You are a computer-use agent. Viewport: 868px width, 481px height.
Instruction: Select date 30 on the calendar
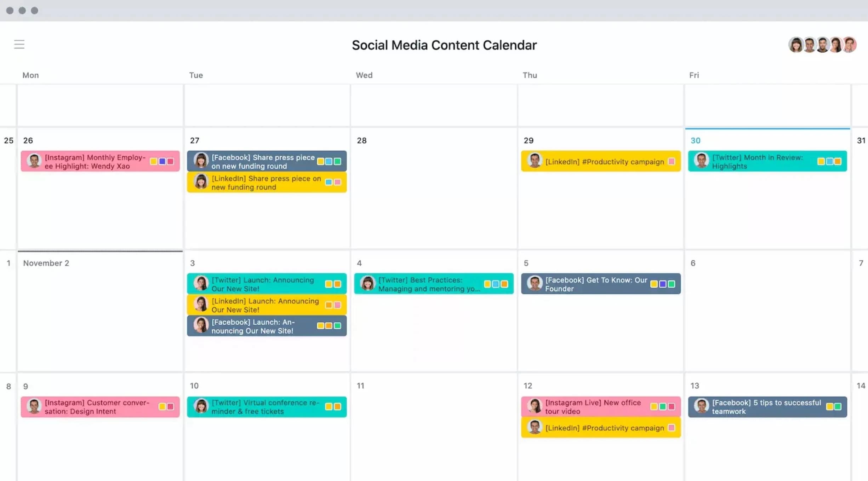[x=695, y=140]
